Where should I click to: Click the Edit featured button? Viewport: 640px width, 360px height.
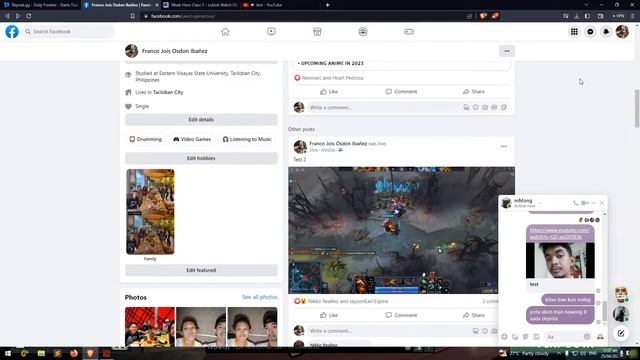201,270
